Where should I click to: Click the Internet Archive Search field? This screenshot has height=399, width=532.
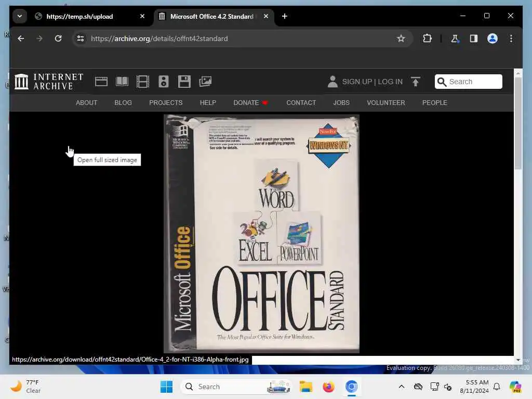(x=469, y=82)
